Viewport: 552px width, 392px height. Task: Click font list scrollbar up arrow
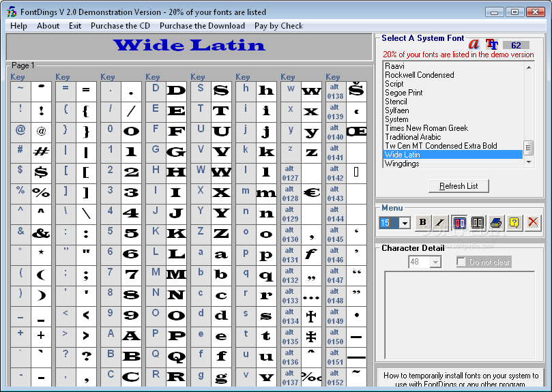pyautogui.click(x=529, y=67)
